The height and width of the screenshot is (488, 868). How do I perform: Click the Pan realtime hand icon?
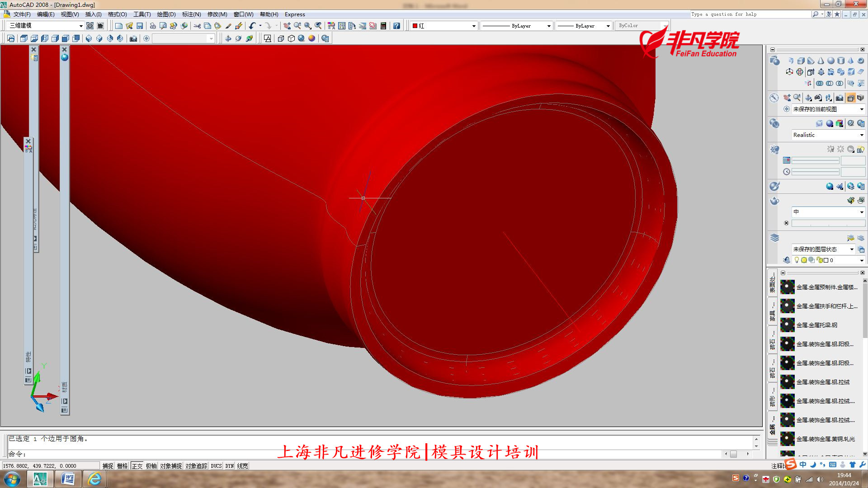pyautogui.click(x=287, y=26)
